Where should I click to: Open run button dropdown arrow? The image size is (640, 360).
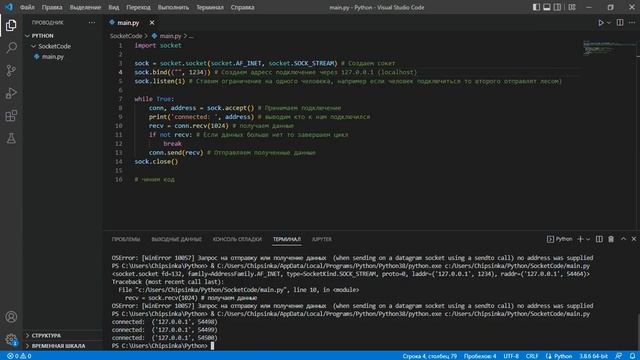pyautogui.click(x=609, y=23)
